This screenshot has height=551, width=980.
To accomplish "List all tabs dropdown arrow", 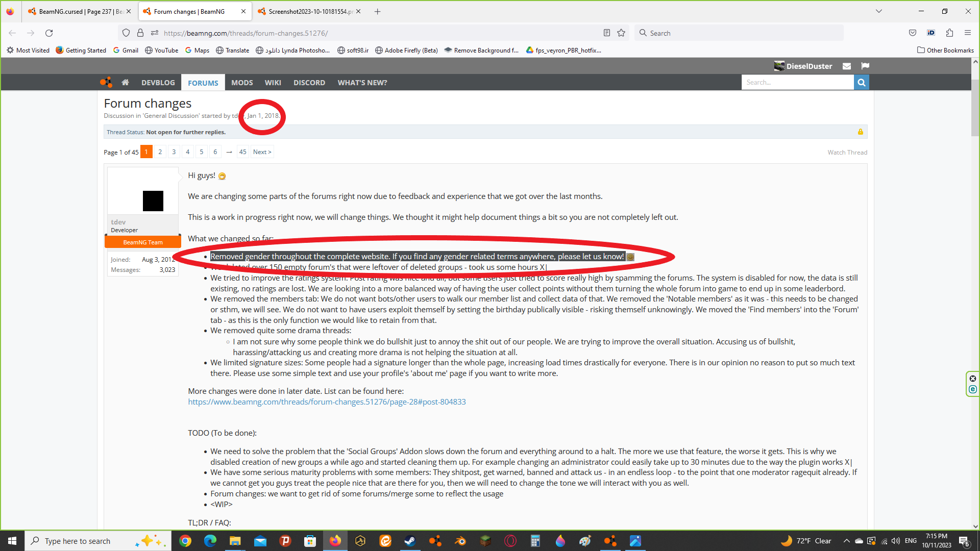I will click(x=879, y=11).
